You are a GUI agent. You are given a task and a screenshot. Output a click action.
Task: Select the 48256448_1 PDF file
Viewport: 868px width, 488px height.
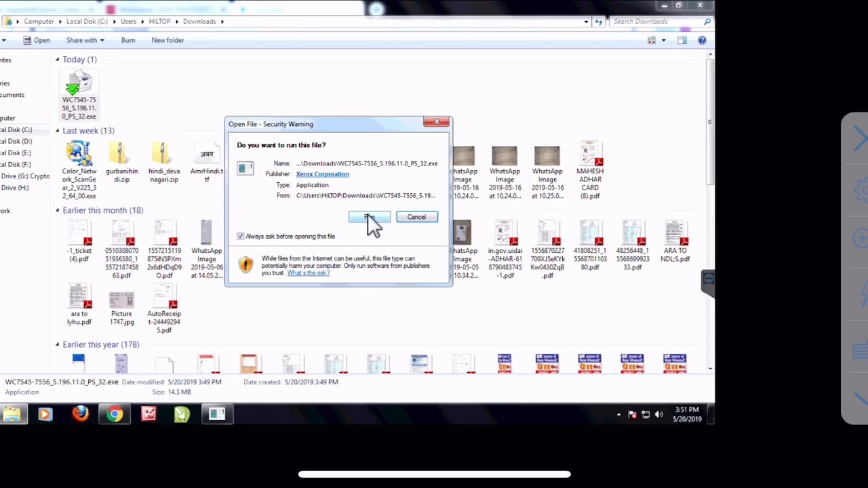tap(632, 245)
